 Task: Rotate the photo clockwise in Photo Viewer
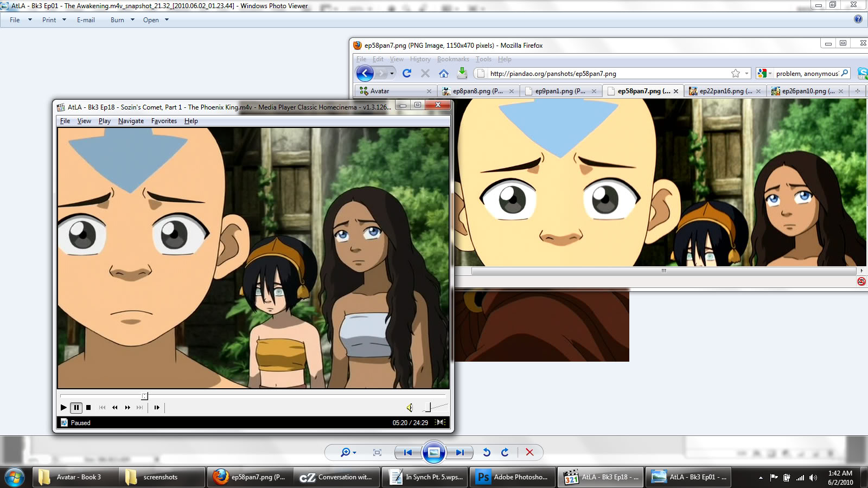[x=505, y=452]
